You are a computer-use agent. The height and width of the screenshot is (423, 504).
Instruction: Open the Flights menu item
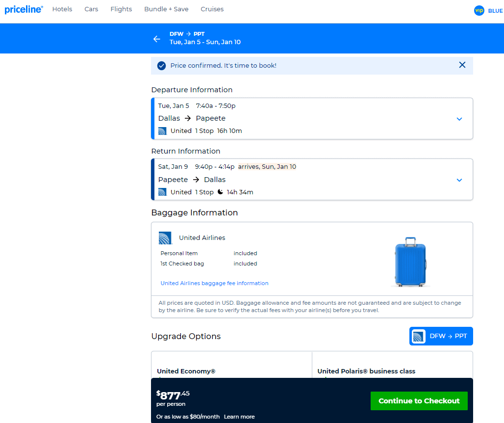click(x=121, y=9)
